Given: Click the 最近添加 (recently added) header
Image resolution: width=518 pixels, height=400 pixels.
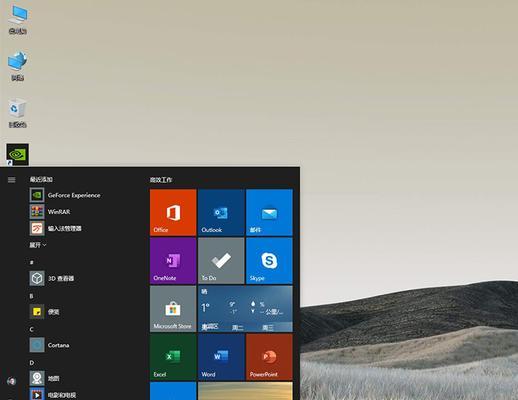Looking at the screenshot, I should (x=41, y=180).
